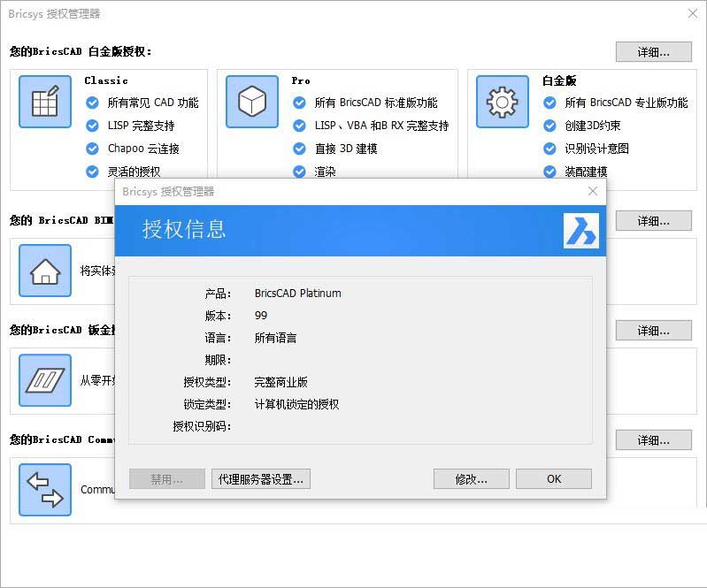Click checkmark beside 所有 BricsCAD 标准版功能
707x588 pixels.
(299, 103)
